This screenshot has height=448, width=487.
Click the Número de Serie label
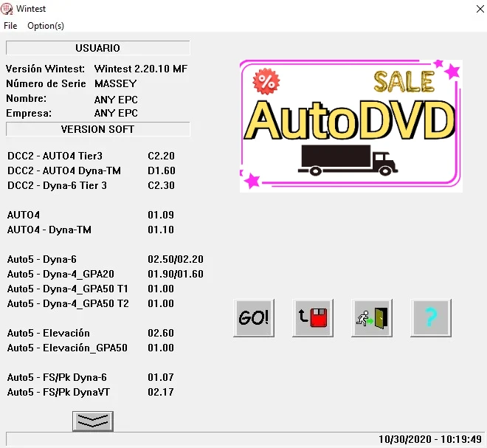46,83
